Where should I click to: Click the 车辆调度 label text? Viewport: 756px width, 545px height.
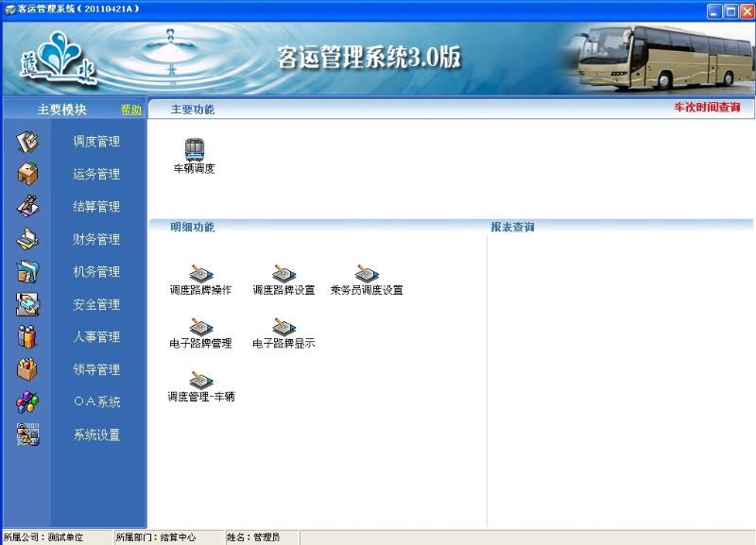[x=195, y=169]
